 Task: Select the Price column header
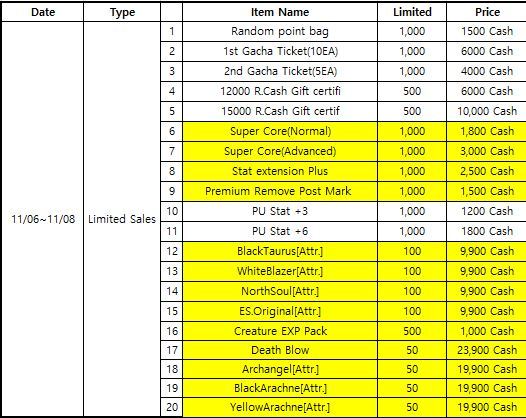pyautogui.click(x=487, y=12)
